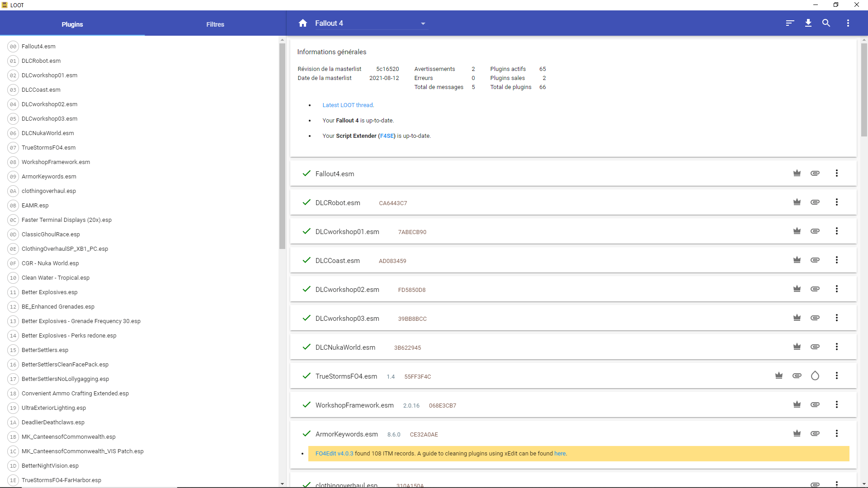Click the home icon next to Fallout 4
Screen dimensions: 868x488
click(x=303, y=23)
